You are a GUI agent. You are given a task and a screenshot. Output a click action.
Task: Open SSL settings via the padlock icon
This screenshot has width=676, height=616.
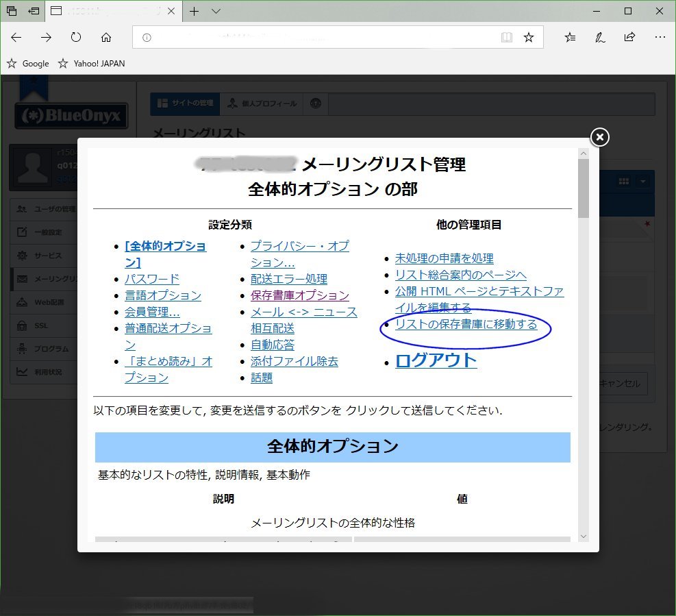pos(23,324)
